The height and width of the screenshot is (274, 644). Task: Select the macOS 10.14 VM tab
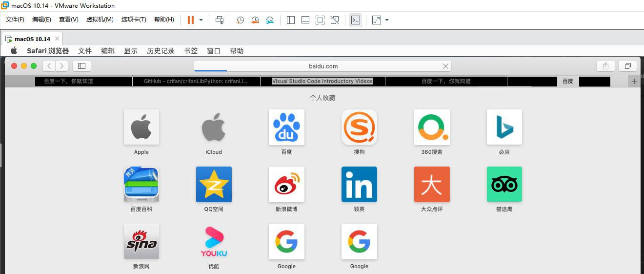pyautogui.click(x=32, y=39)
